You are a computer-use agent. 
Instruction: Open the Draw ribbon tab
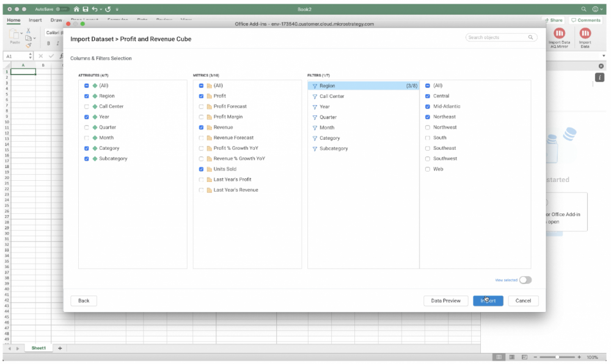point(56,20)
